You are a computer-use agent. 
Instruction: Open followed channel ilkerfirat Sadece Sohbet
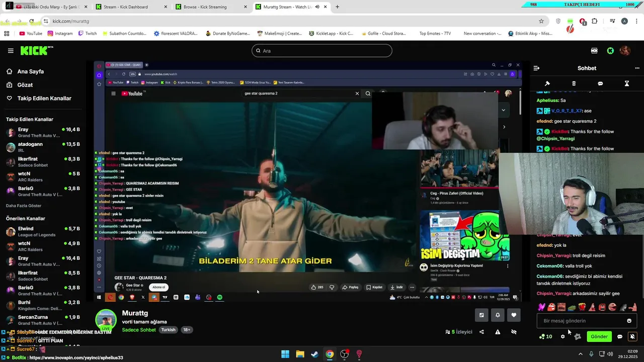[x=43, y=162]
